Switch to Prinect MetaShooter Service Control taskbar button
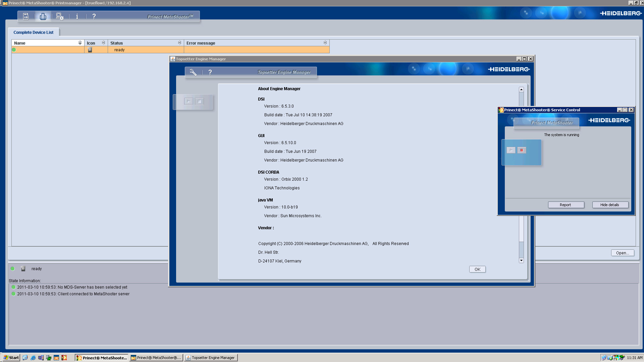Screen dimensions: 644x362 point(102,358)
